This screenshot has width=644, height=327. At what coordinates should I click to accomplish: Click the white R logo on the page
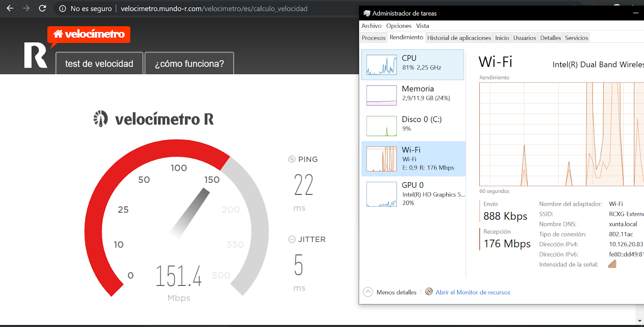pyautogui.click(x=35, y=55)
